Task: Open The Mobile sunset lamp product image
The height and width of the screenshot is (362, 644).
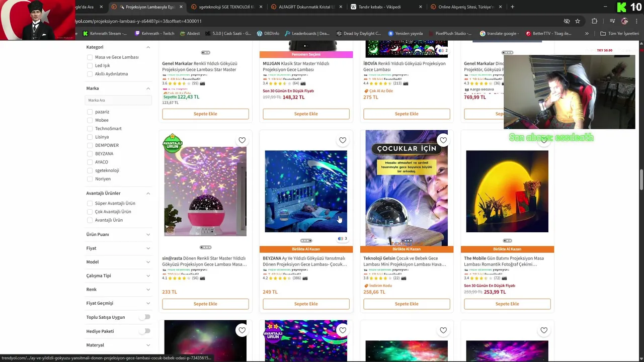Action: click(507, 191)
